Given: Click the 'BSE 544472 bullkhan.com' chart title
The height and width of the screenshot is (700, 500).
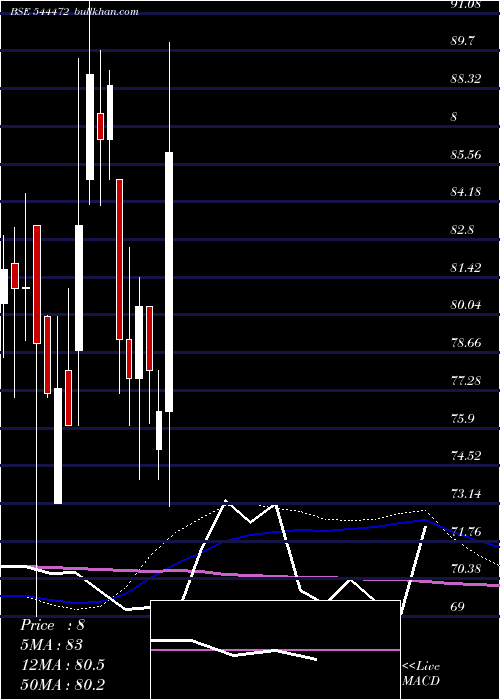Looking at the screenshot, I should coord(75,12).
